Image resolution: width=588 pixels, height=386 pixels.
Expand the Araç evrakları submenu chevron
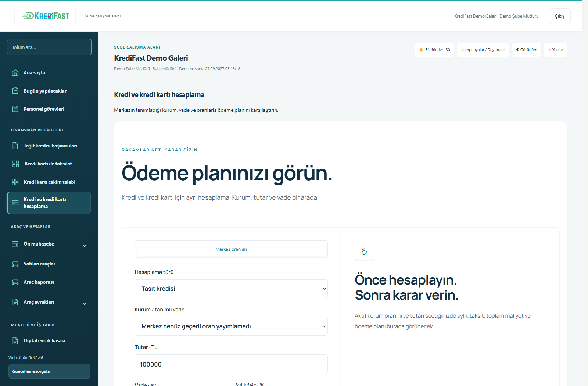click(x=85, y=304)
